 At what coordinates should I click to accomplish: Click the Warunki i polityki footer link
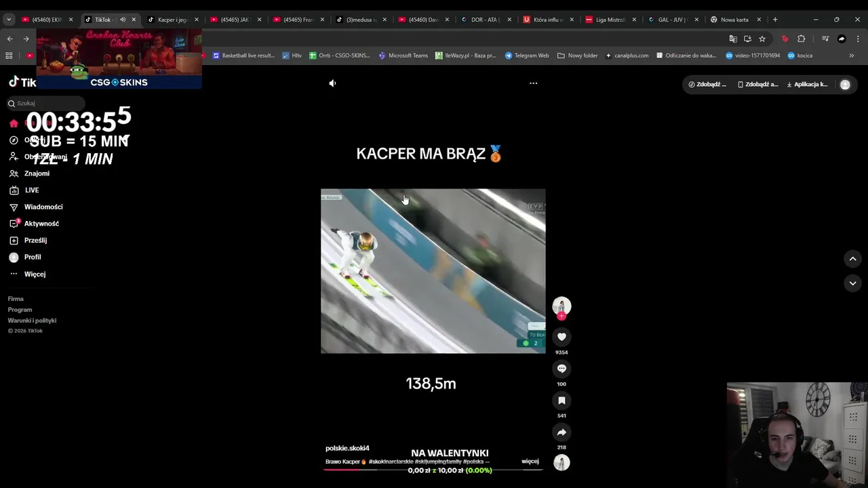click(32, 321)
